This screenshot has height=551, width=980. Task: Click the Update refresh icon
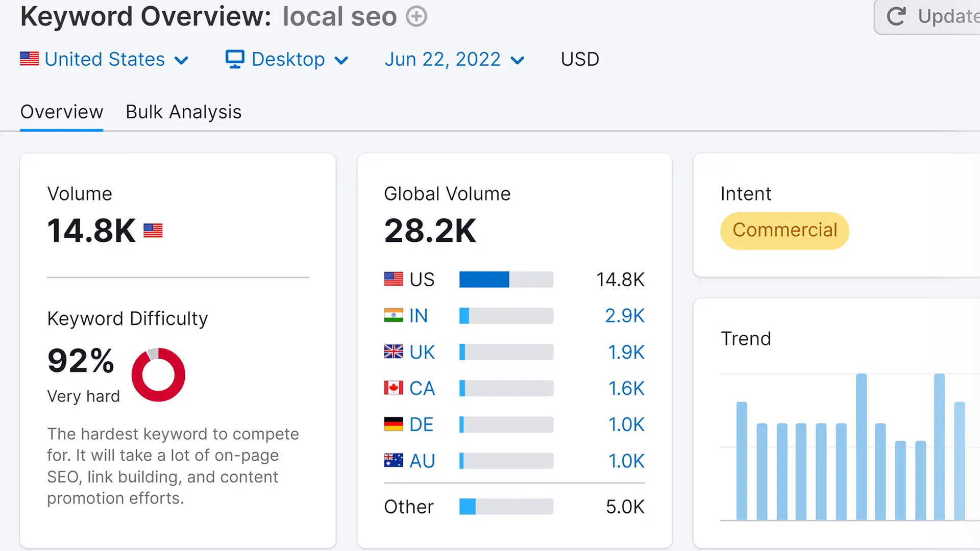(x=896, y=16)
